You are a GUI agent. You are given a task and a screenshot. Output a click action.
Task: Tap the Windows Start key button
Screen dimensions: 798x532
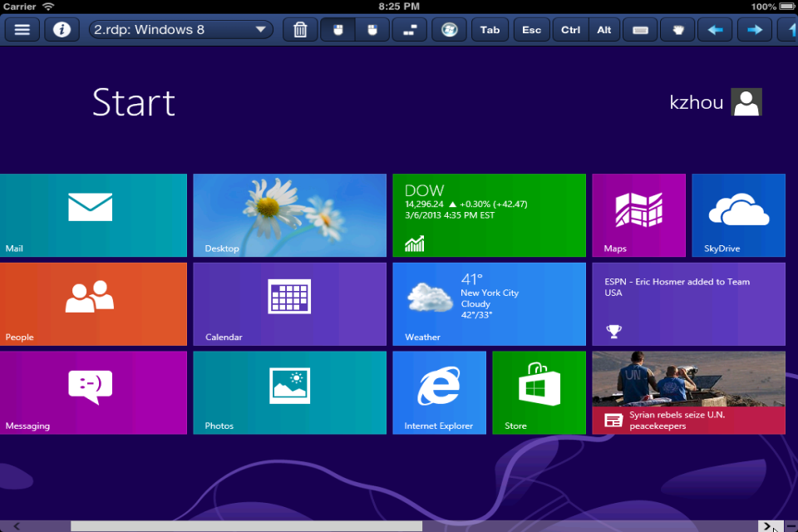450,30
